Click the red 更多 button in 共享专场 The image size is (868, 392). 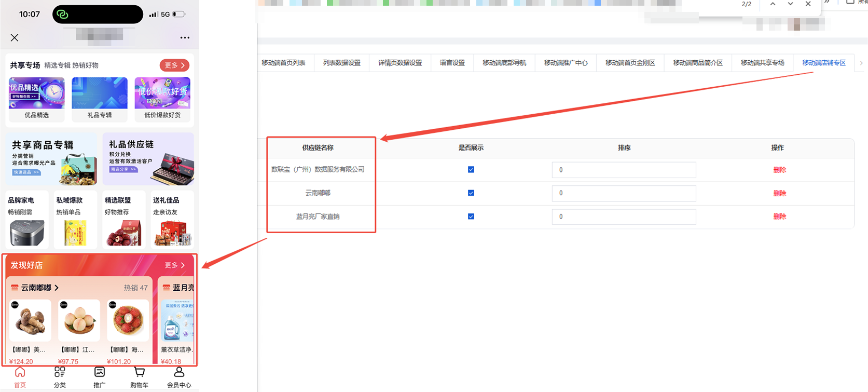[174, 65]
